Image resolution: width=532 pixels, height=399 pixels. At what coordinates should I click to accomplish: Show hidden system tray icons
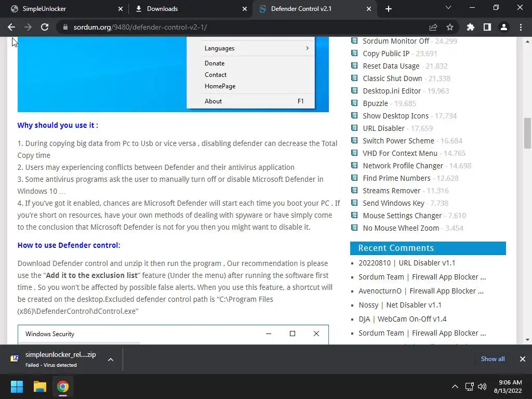pyautogui.click(x=455, y=387)
